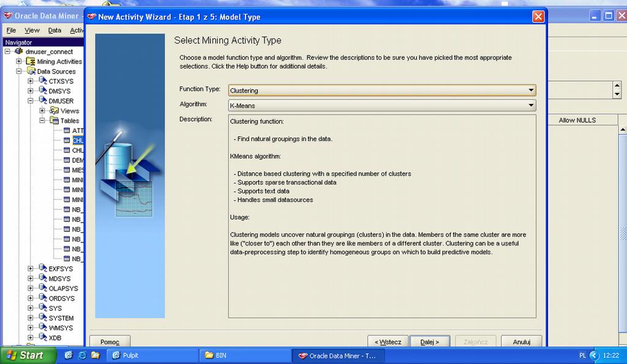Select the DMUSER schema icon

pos(42,101)
